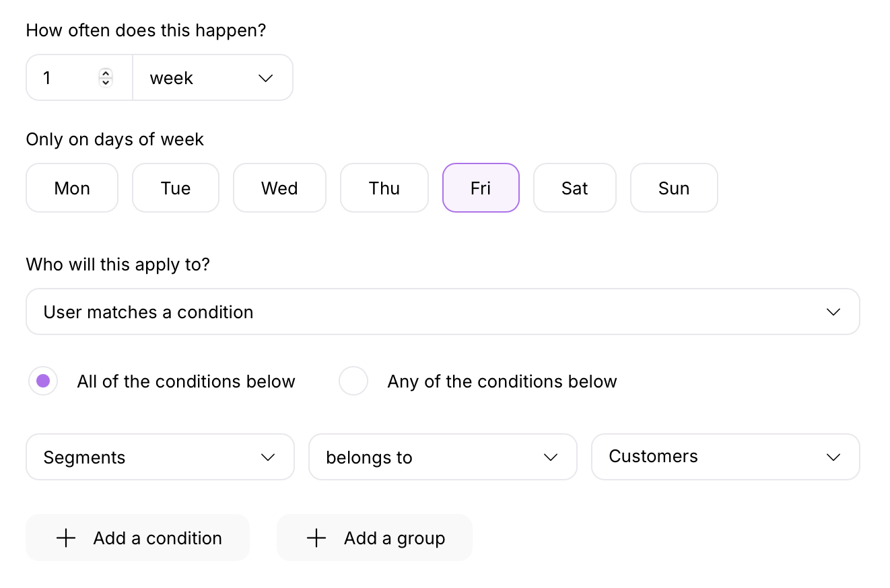This screenshot has width=890, height=588.
Task: Select the Sun weekday option
Action: [674, 188]
